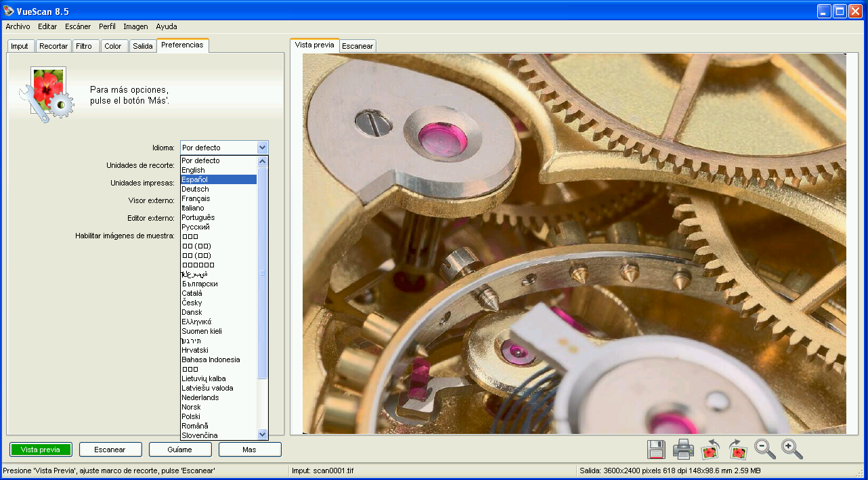Choose Suomen kieli in the list
The height and width of the screenshot is (480, 868).
(219, 331)
